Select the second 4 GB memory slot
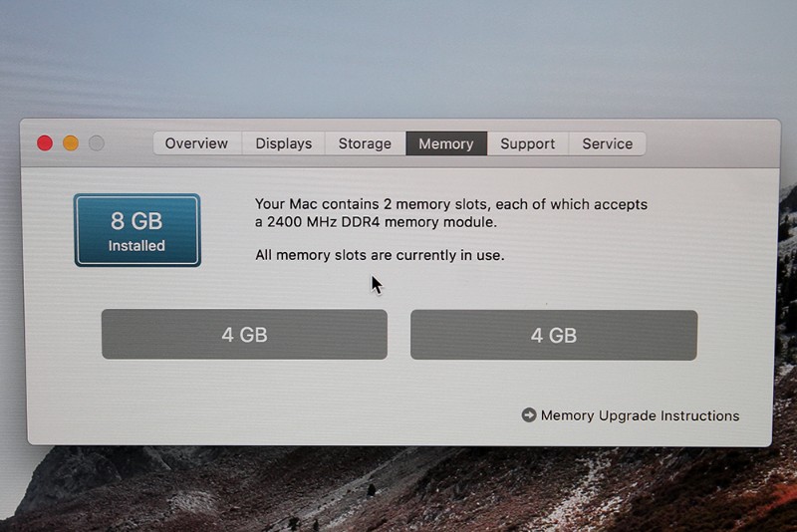797x532 pixels. click(x=554, y=336)
